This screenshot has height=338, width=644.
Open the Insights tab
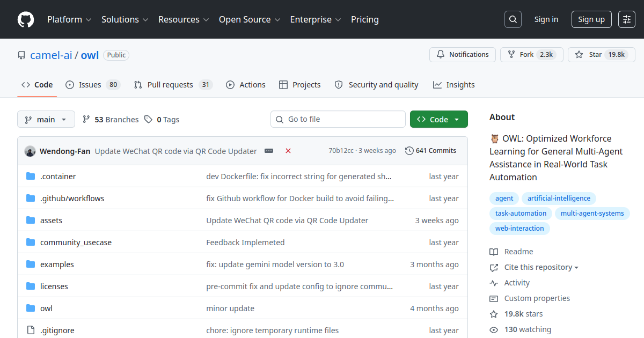tap(454, 85)
